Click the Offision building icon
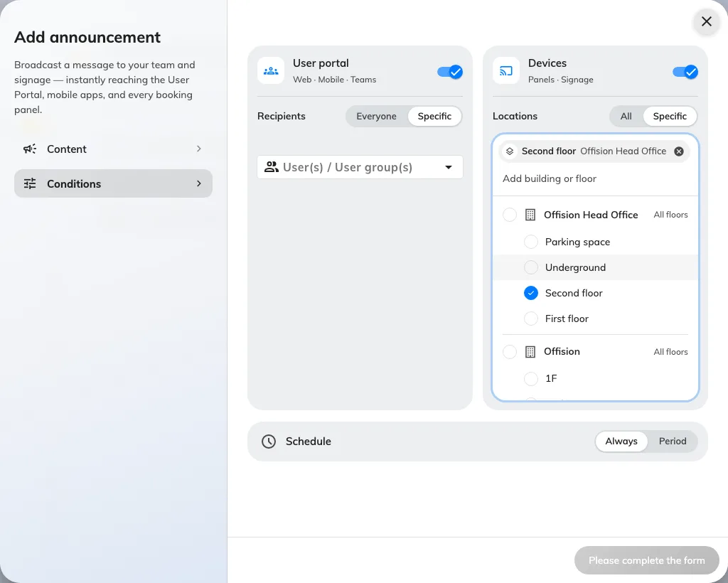 530,352
